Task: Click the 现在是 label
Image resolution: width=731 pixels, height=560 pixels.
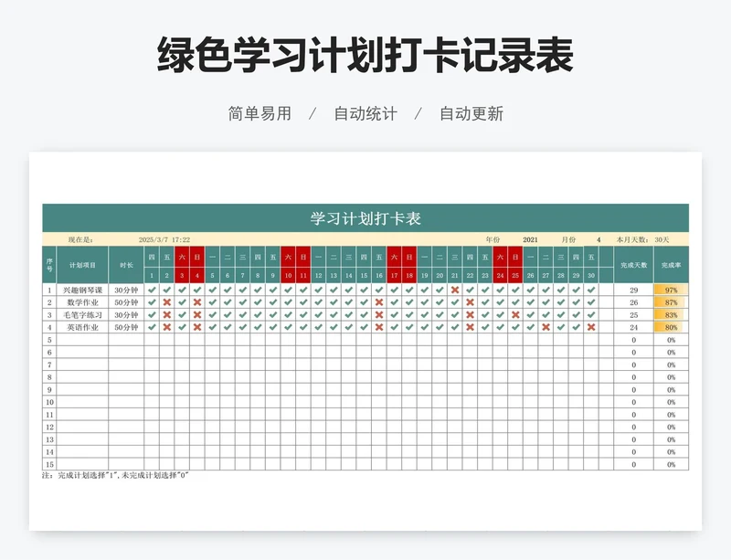Action: click(80, 239)
